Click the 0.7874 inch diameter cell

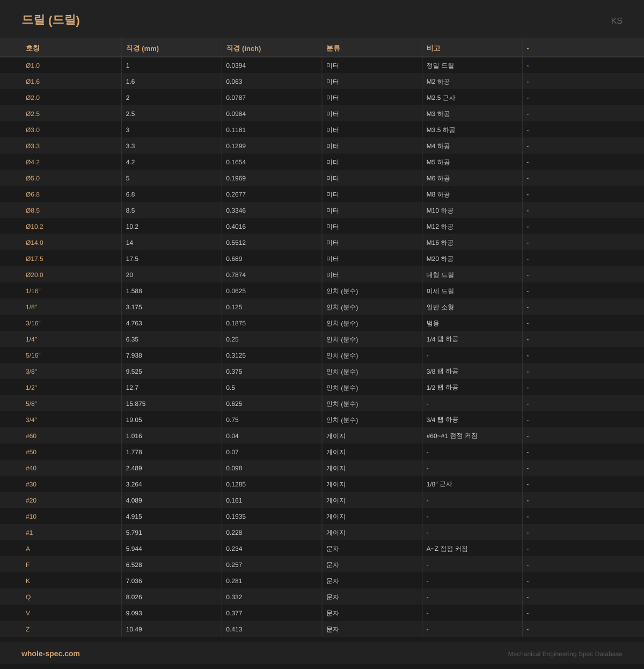coord(236,275)
